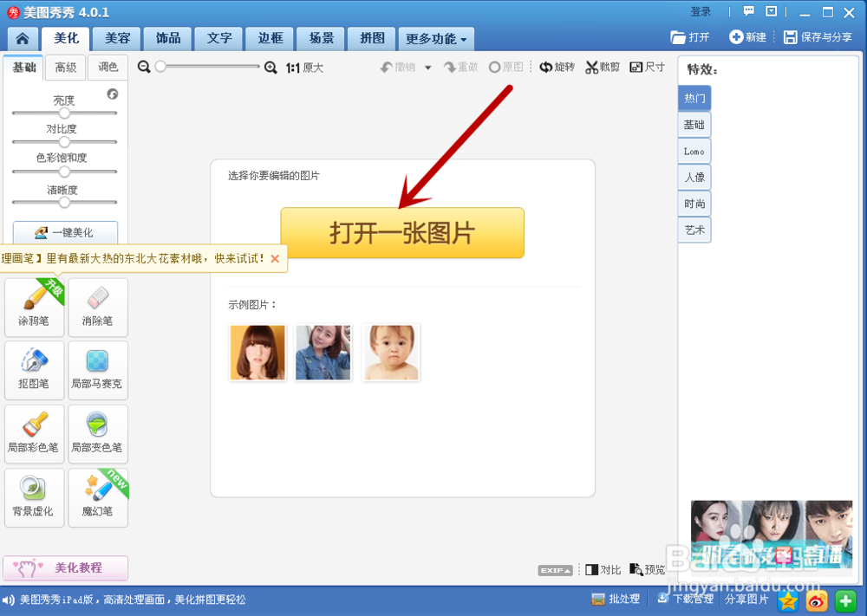
Task: Click the 新建 new image icon
Action: [x=747, y=37]
